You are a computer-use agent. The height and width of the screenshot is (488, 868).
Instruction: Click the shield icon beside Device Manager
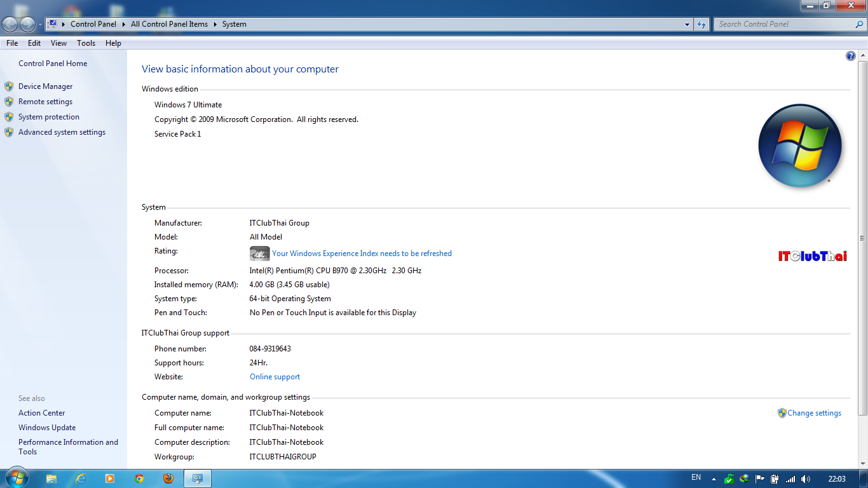tap(9, 86)
